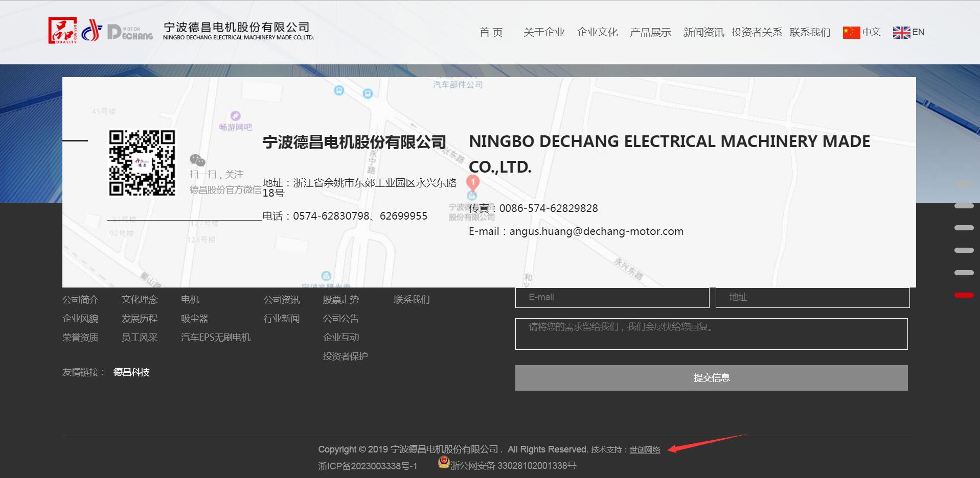Screen dimensions: 980x478
Task: Switch language via the Chinese flag icon
Action: [x=851, y=32]
